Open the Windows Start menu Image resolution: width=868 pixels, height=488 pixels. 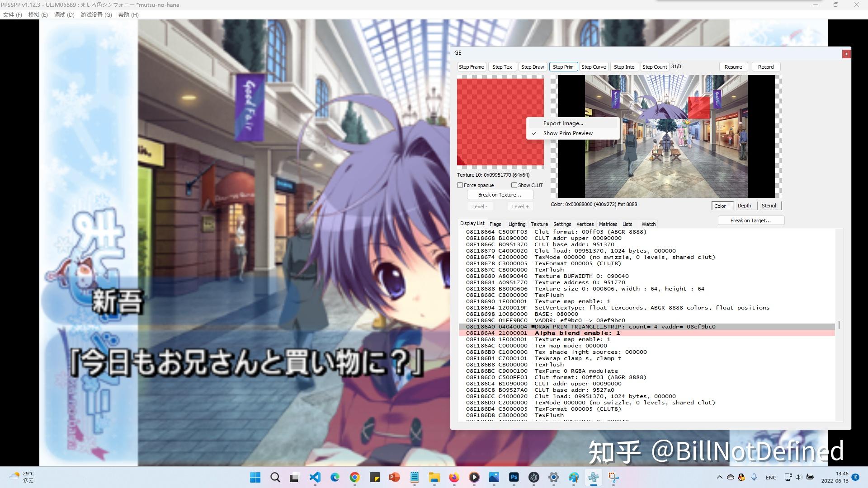click(255, 477)
